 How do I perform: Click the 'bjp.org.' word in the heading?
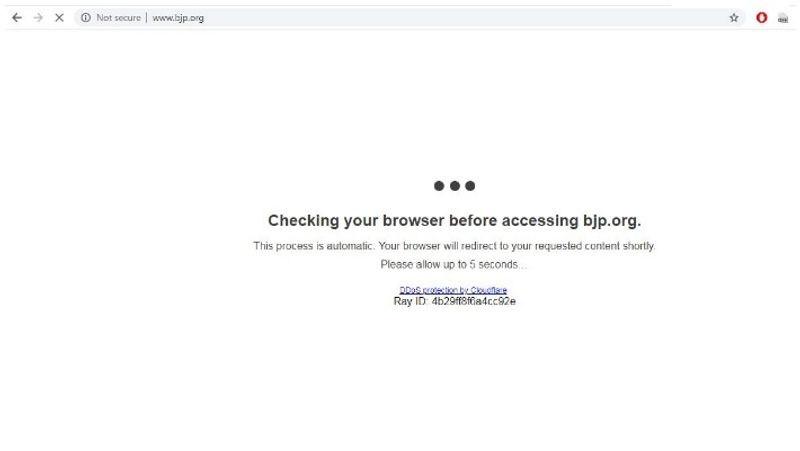click(612, 221)
